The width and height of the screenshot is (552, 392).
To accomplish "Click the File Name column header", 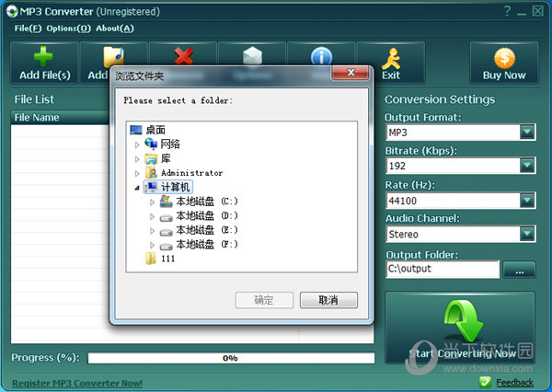I will tap(60, 117).
